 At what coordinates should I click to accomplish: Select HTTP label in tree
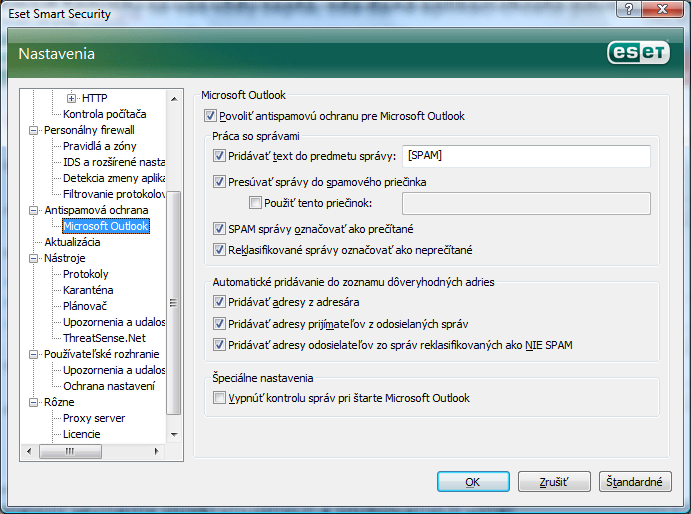pyautogui.click(x=94, y=98)
